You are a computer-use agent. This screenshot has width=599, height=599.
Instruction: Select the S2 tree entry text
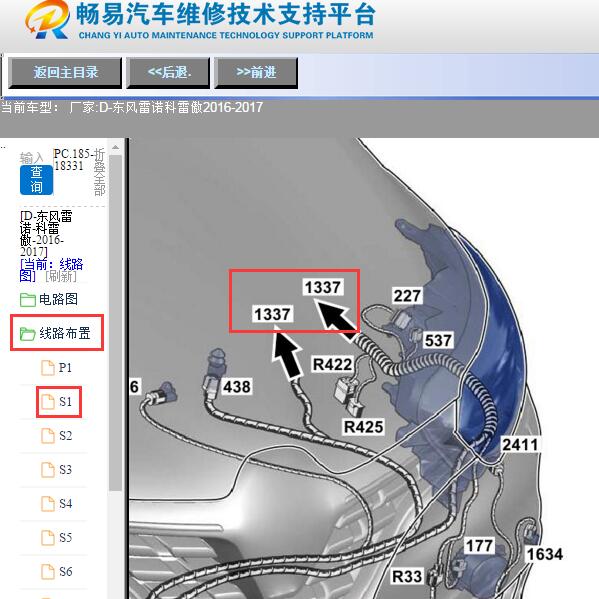65,436
